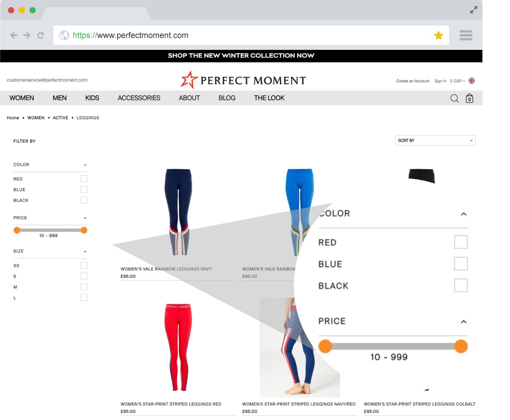The image size is (510, 420).
Task: Check the XS size filter
Action: [84, 265]
